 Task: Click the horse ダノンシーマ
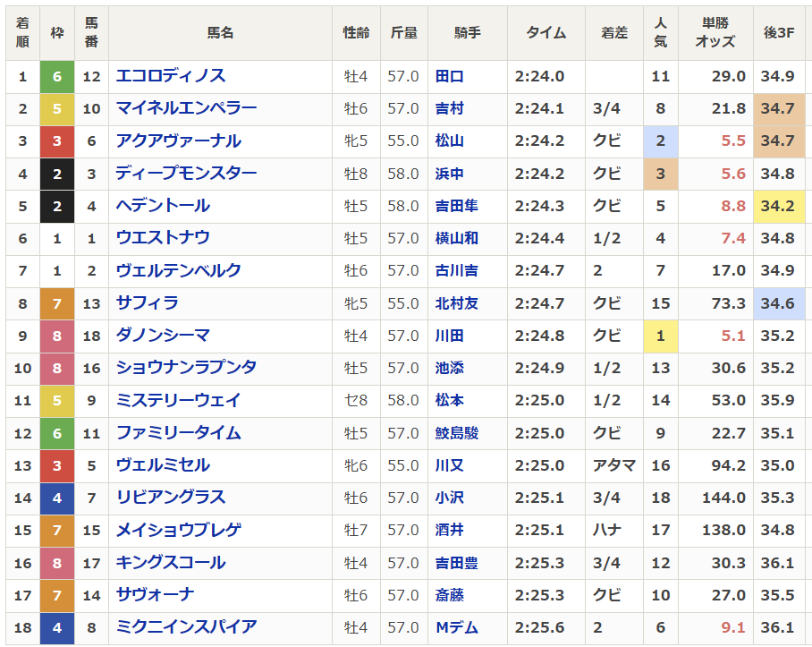click(x=163, y=336)
